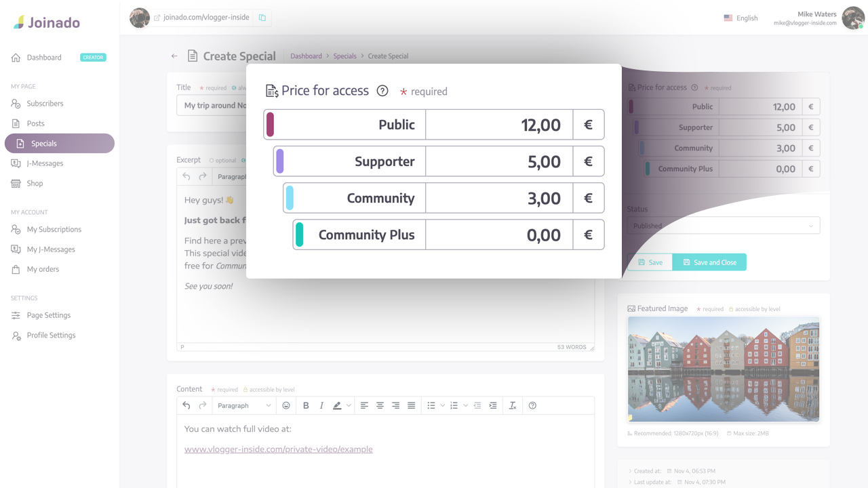Open the J-Messages section
The image size is (868, 488).
click(x=44, y=163)
